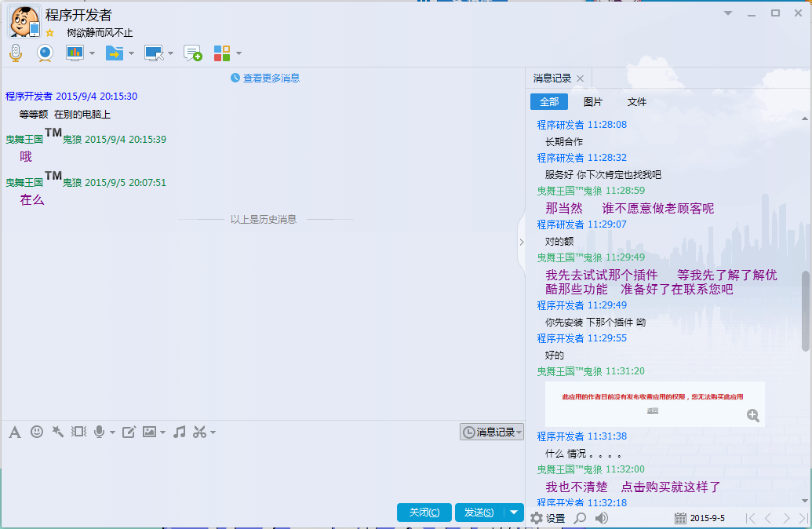The image size is (812, 529).
Task: Toggle the 消息记录 button
Action: click(x=492, y=432)
